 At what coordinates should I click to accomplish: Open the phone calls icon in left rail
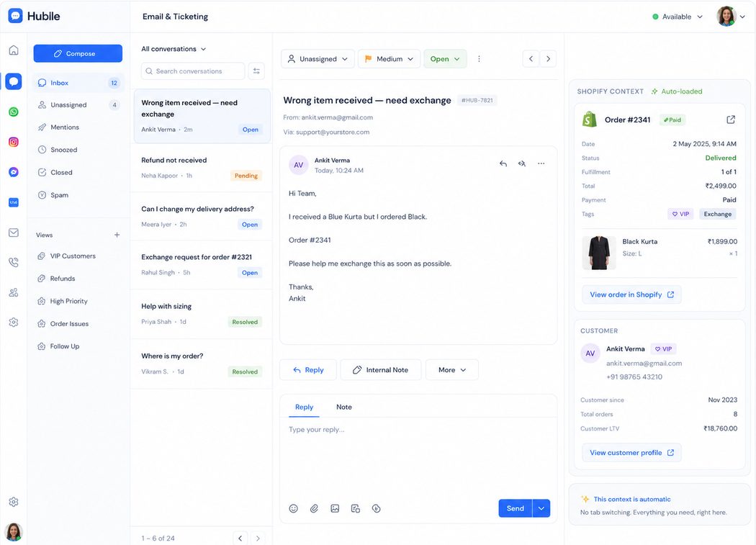(14, 262)
